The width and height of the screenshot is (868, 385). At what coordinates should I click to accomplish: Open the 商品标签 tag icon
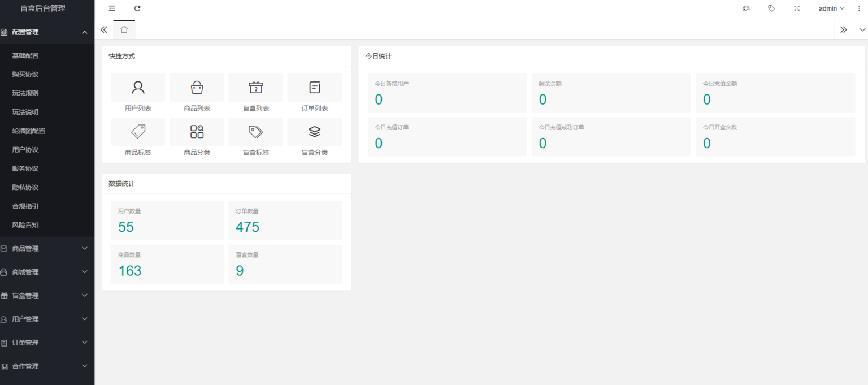point(138,132)
